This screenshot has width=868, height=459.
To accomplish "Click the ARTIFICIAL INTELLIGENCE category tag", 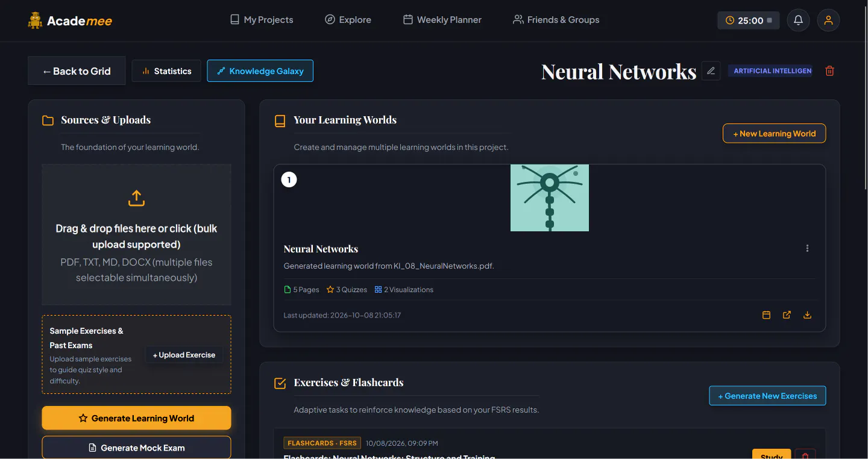I will tap(770, 71).
